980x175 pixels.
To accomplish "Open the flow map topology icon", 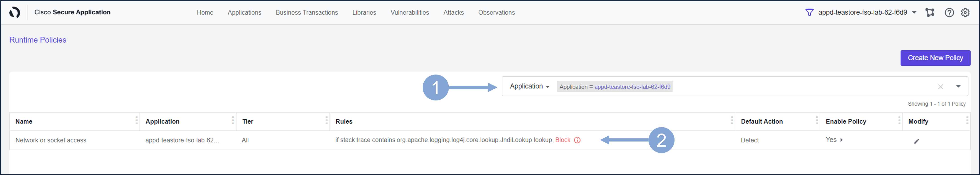I will point(930,12).
